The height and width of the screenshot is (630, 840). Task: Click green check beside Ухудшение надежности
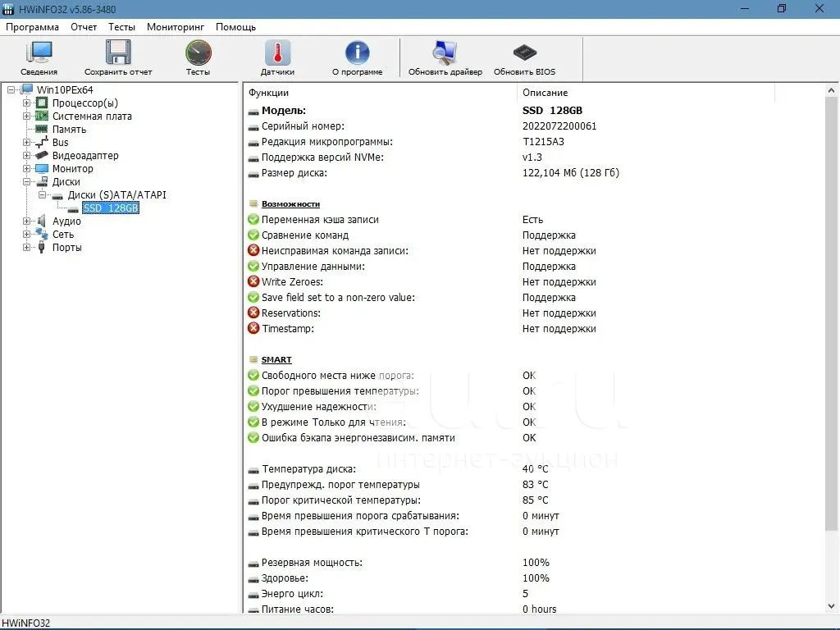pos(253,406)
